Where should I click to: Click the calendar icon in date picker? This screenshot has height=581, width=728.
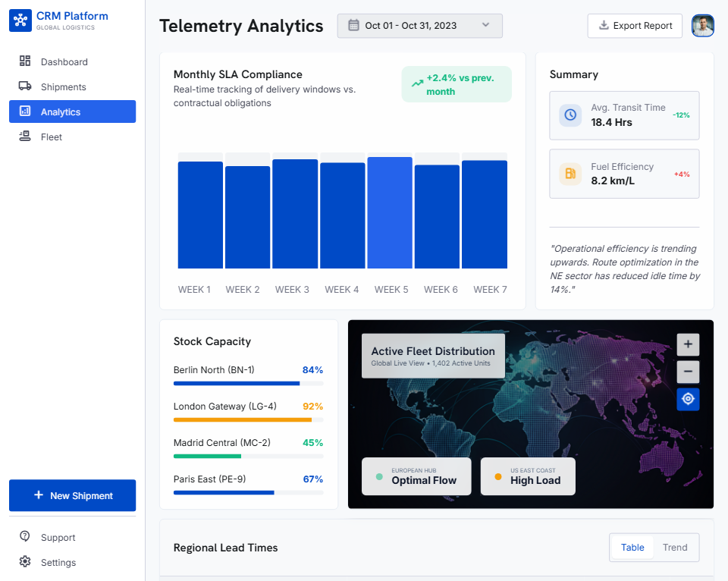coord(354,26)
